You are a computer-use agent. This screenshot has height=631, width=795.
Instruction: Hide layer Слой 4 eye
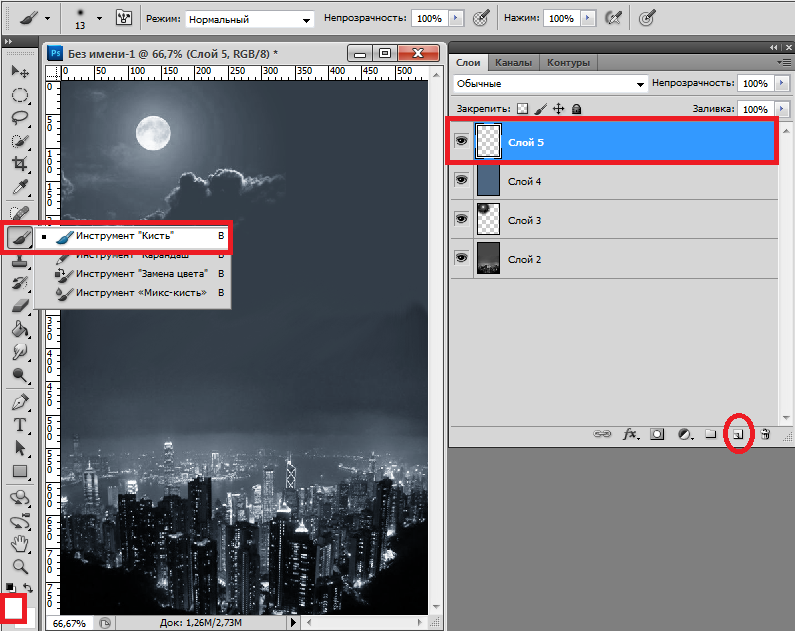(x=461, y=180)
